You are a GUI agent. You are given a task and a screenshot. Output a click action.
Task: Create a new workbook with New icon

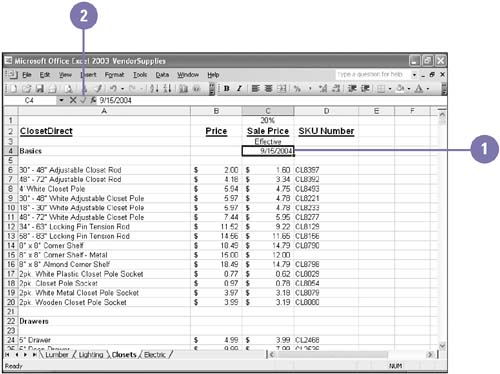point(13,89)
